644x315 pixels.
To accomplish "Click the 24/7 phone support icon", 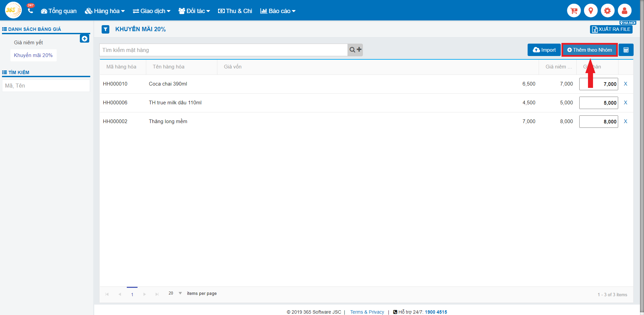I will (31, 10).
